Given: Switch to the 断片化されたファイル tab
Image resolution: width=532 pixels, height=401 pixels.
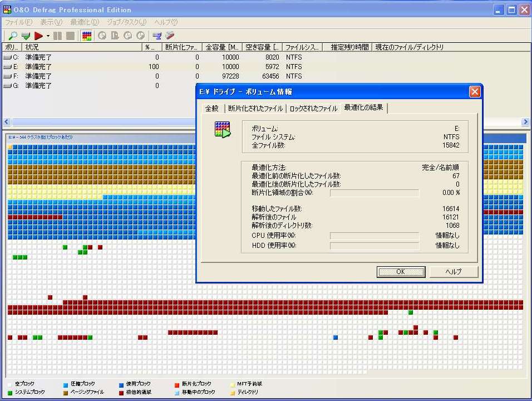Looking at the screenshot, I should pos(255,108).
